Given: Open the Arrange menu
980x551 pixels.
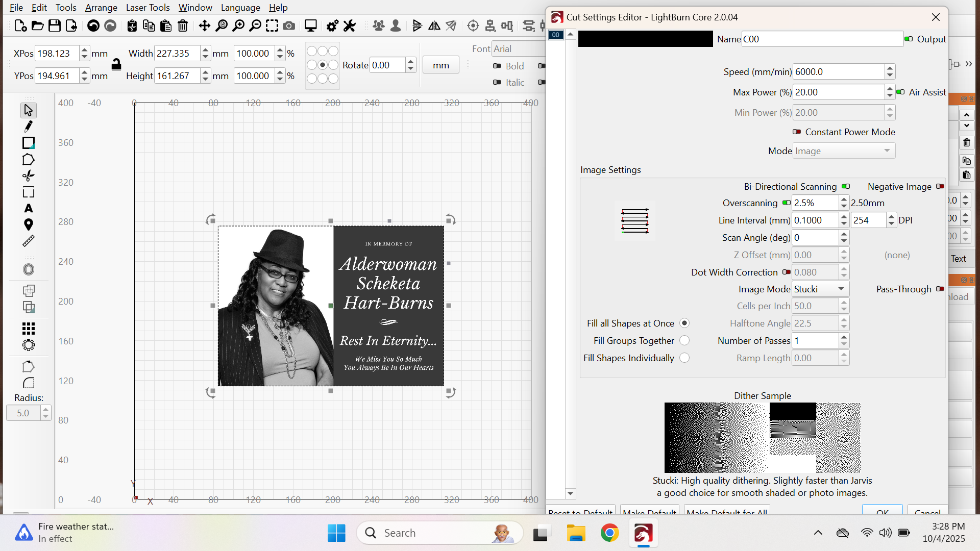Looking at the screenshot, I should [x=101, y=8].
